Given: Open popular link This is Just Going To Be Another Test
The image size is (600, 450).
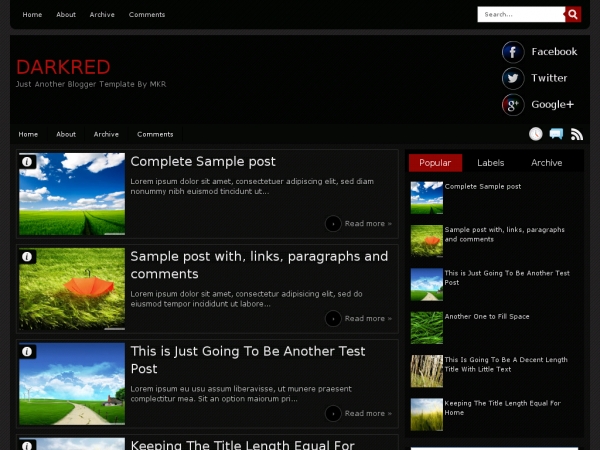Looking at the screenshot, I should click(x=507, y=277).
